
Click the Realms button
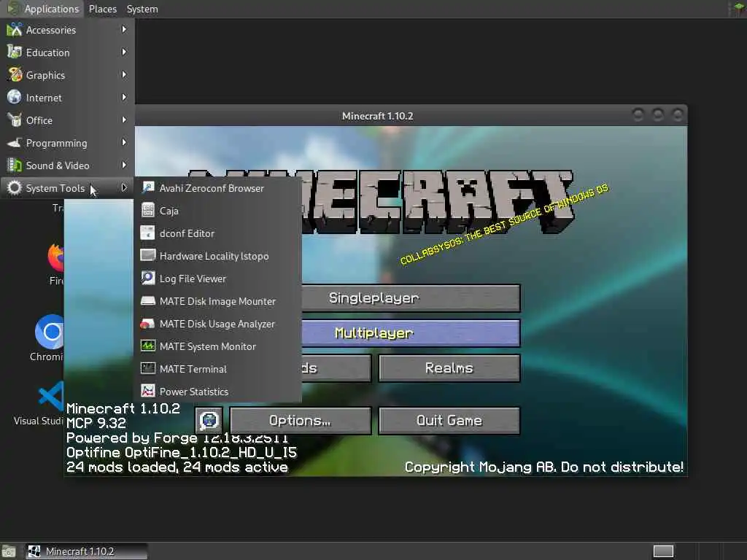(449, 368)
